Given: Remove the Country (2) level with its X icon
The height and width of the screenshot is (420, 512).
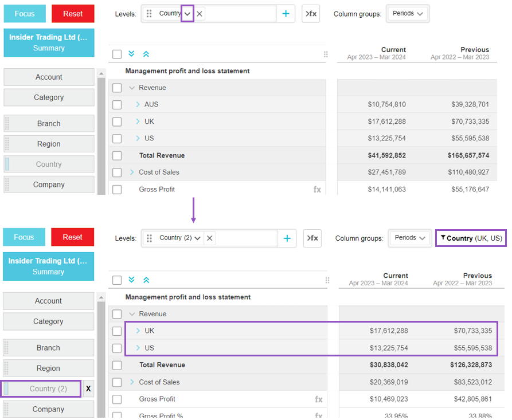Looking at the screenshot, I should pos(209,238).
